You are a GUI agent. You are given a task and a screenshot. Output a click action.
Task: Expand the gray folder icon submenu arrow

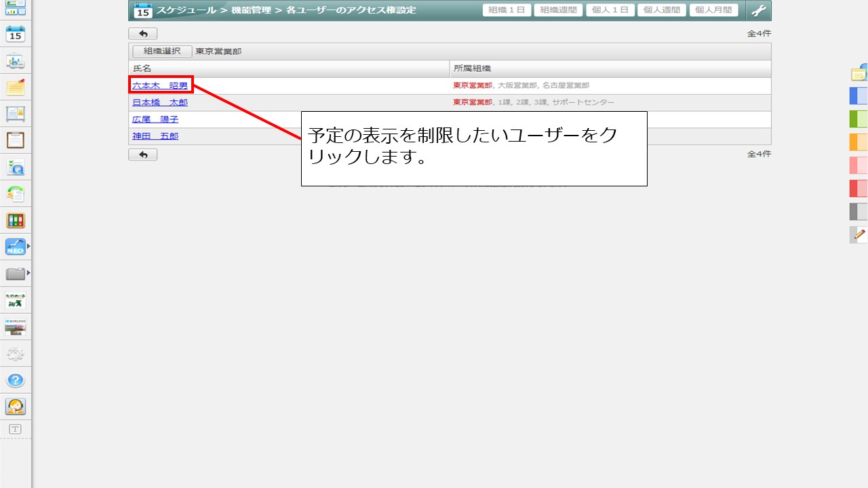(x=28, y=272)
